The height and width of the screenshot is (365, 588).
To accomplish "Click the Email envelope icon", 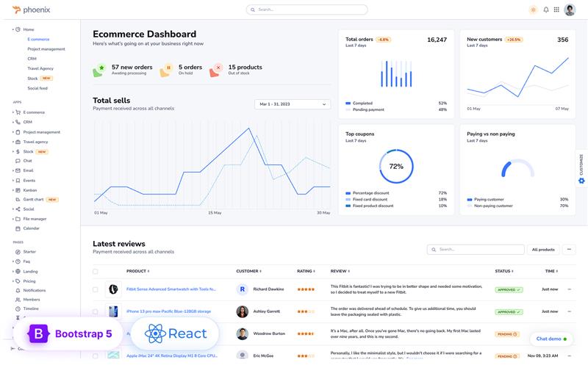I will (18, 170).
